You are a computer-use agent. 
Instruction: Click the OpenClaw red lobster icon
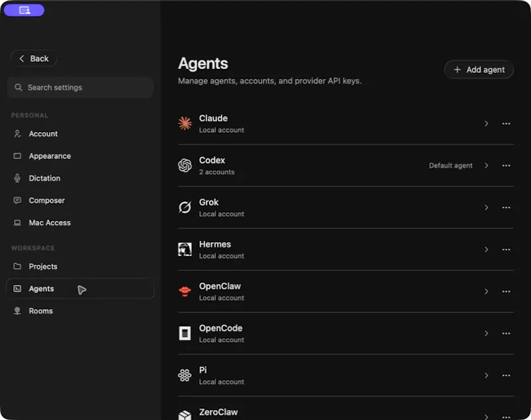(x=185, y=291)
